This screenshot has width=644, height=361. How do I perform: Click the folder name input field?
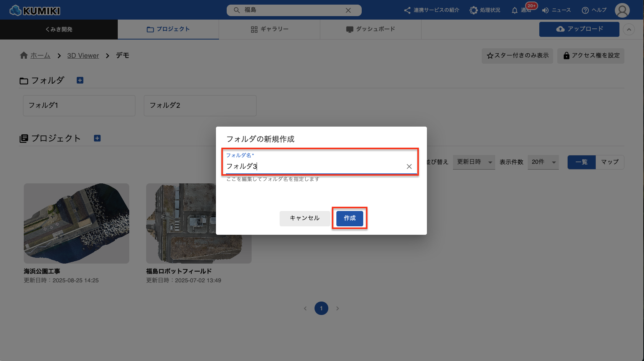pyautogui.click(x=315, y=166)
